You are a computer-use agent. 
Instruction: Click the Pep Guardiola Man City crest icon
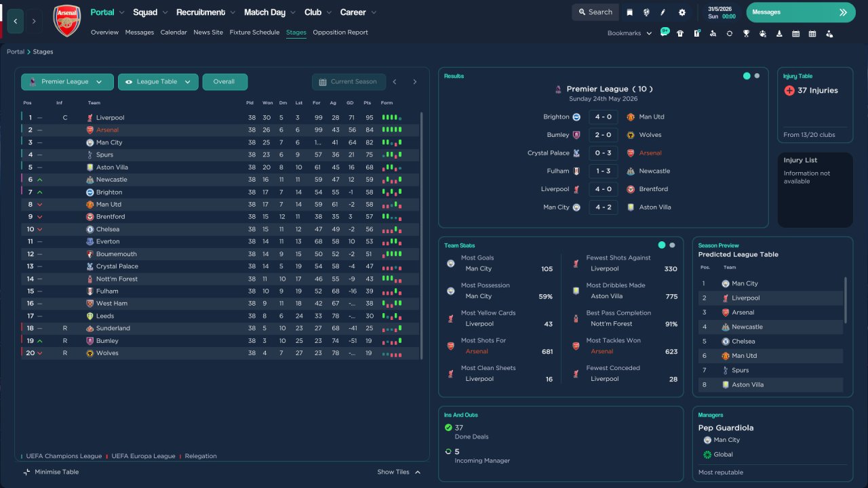pos(708,440)
